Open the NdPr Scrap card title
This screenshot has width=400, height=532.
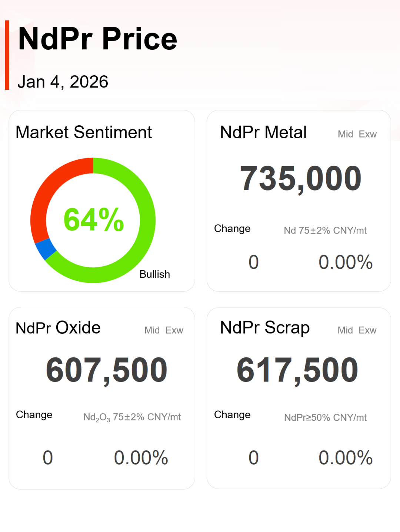(265, 328)
